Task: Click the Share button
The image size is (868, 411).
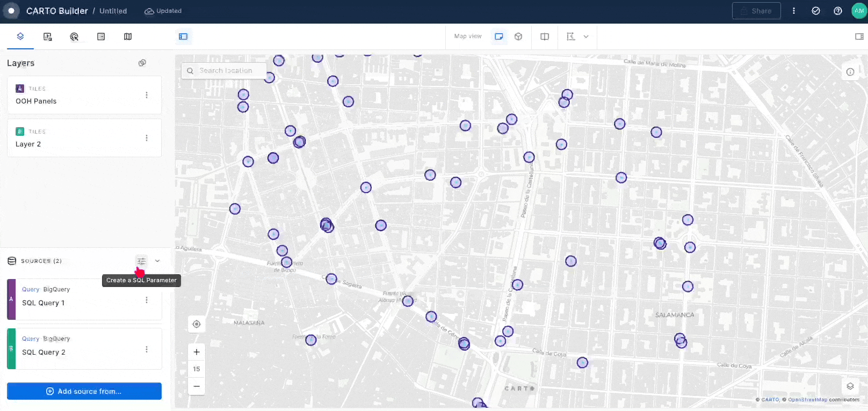Action: [x=756, y=11]
